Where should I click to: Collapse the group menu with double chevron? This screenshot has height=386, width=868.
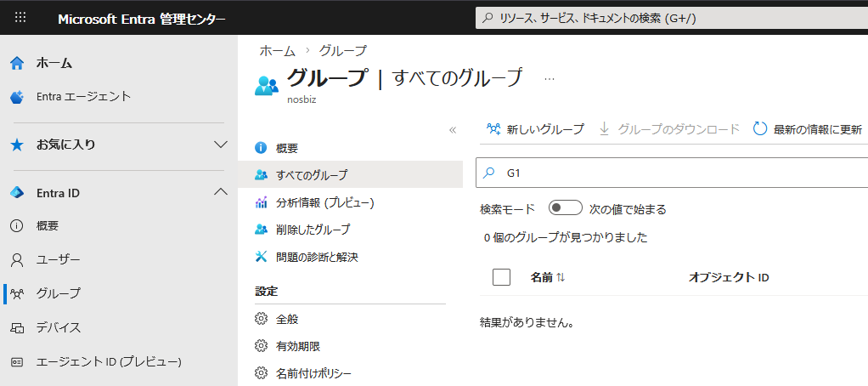coord(453,130)
